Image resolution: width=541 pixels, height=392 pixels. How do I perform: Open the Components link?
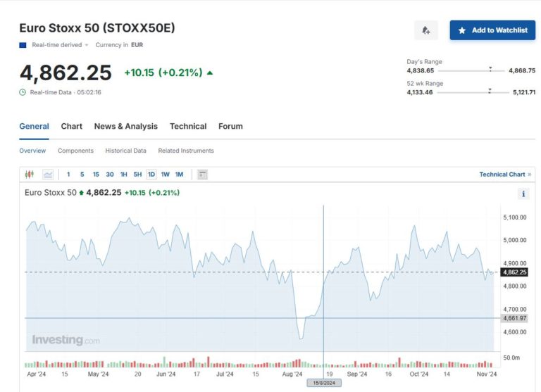pos(75,151)
